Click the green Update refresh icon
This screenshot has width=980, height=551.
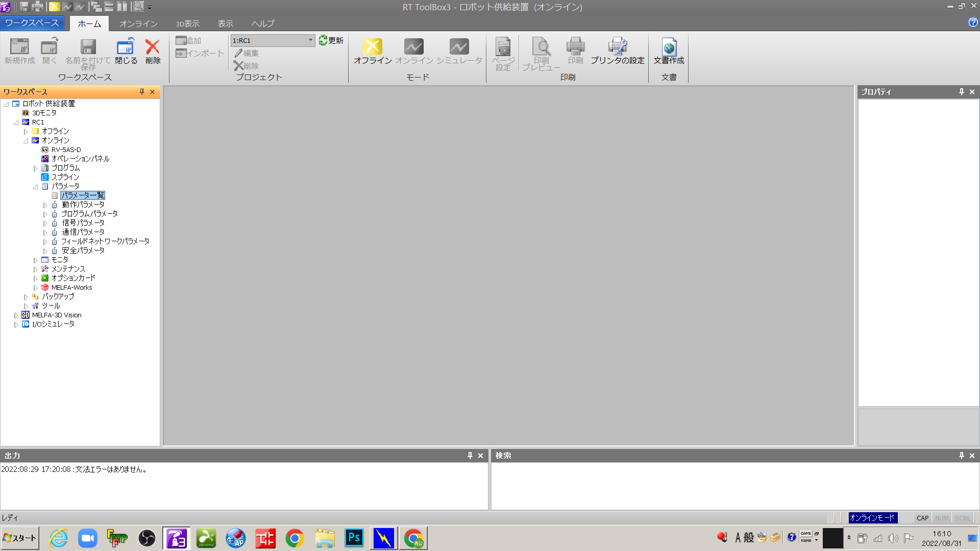pos(324,40)
